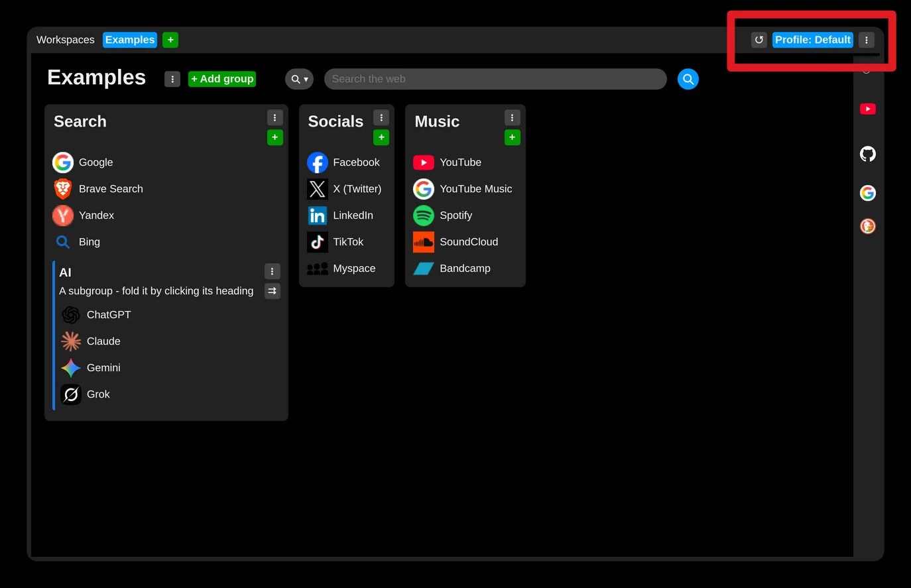This screenshot has width=911, height=588.
Task: Click the arrows icon in the AI subgroup
Action: [x=273, y=291]
